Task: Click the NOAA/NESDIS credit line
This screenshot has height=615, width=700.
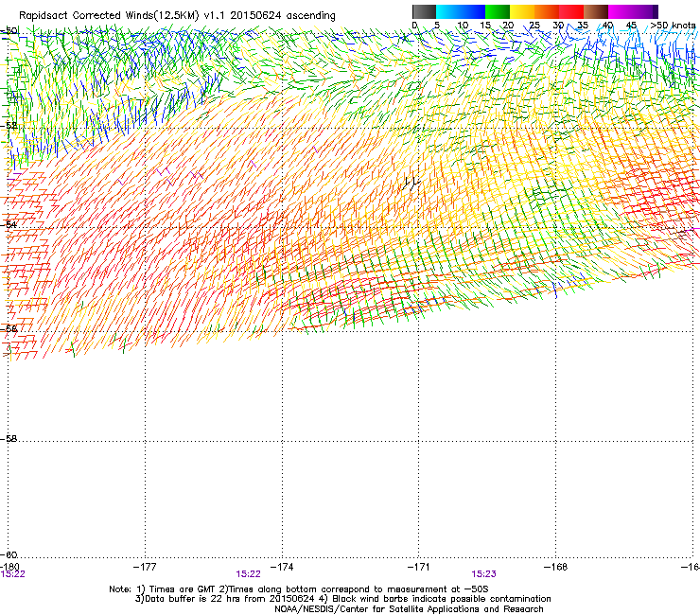Action: [x=409, y=609]
